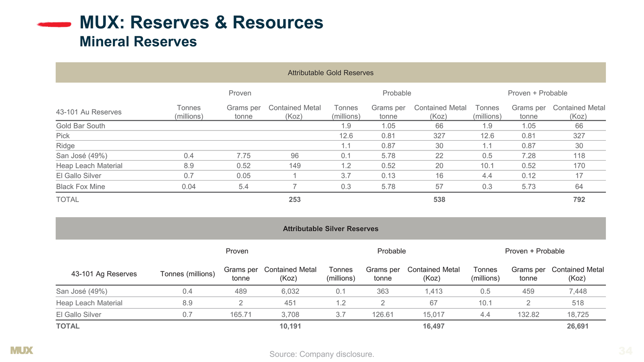
Task: Click Black Fox combined grade '5.73'
Action: tap(528, 187)
